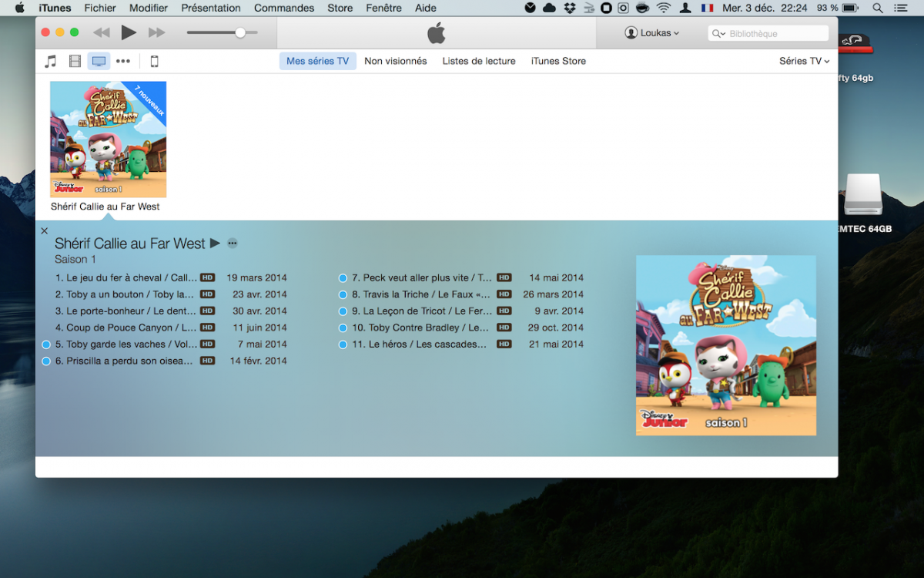This screenshot has height=578, width=924.
Task: Open the Commandes menu
Action: 284,8
